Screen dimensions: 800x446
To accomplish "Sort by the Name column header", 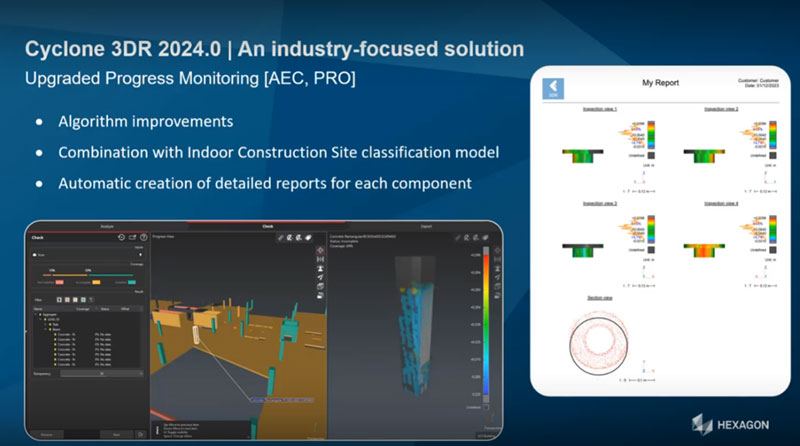I will (38, 309).
